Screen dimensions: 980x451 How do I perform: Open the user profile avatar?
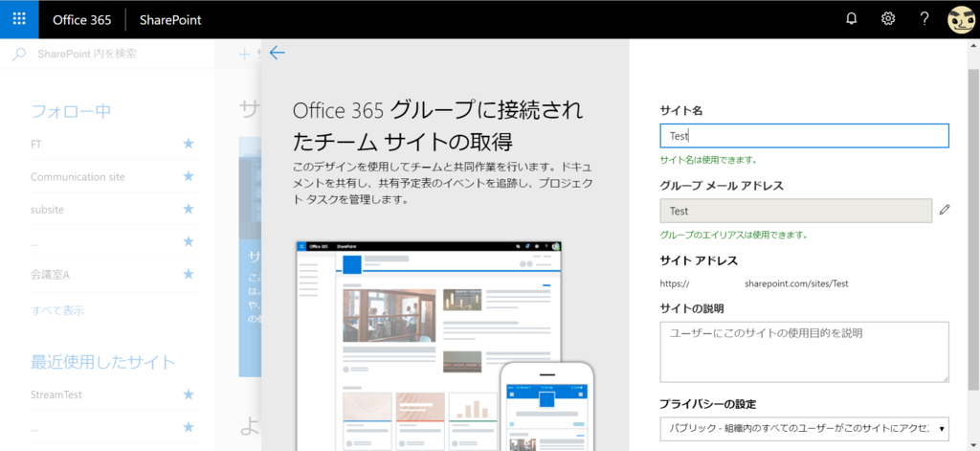pyautogui.click(x=961, y=19)
